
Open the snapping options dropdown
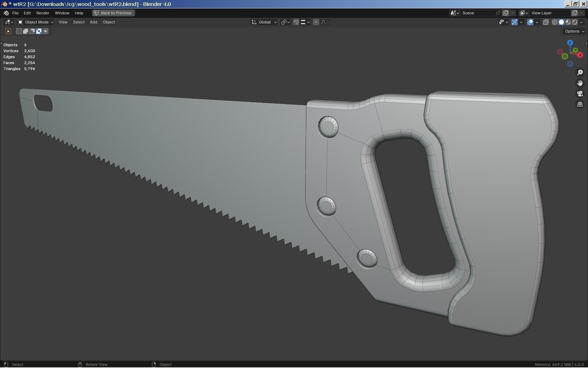[305, 22]
